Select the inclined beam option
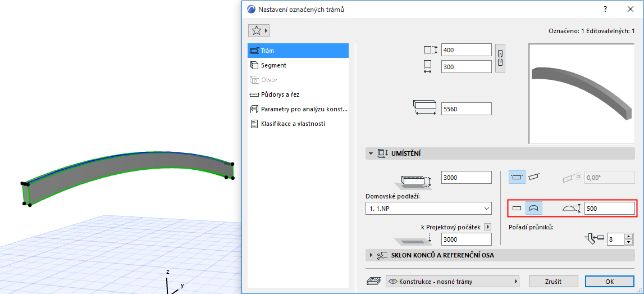644x294 pixels. click(x=533, y=177)
